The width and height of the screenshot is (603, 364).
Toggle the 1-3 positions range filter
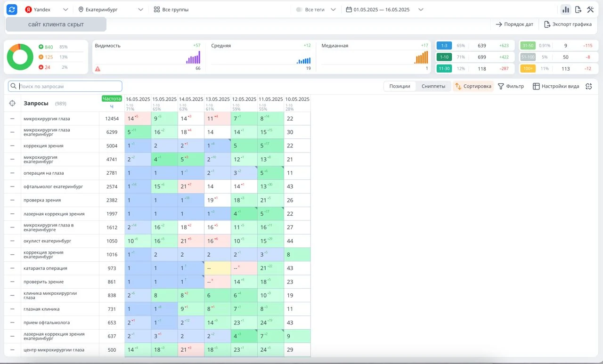coord(444,46)
